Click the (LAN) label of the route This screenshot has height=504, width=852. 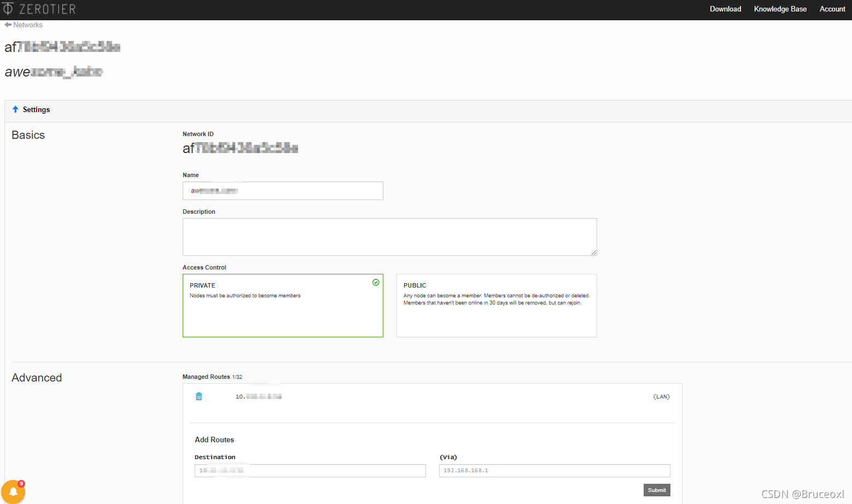(x=661, y=397)
